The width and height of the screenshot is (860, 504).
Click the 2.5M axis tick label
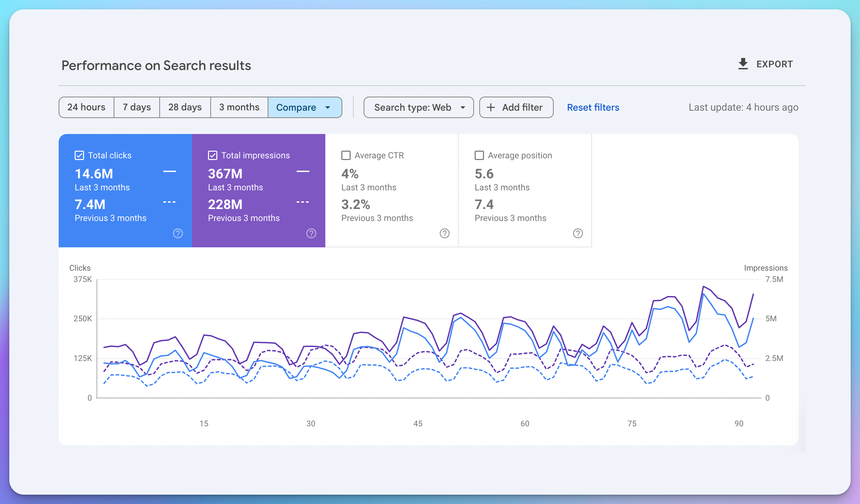(x=774, y=358)
